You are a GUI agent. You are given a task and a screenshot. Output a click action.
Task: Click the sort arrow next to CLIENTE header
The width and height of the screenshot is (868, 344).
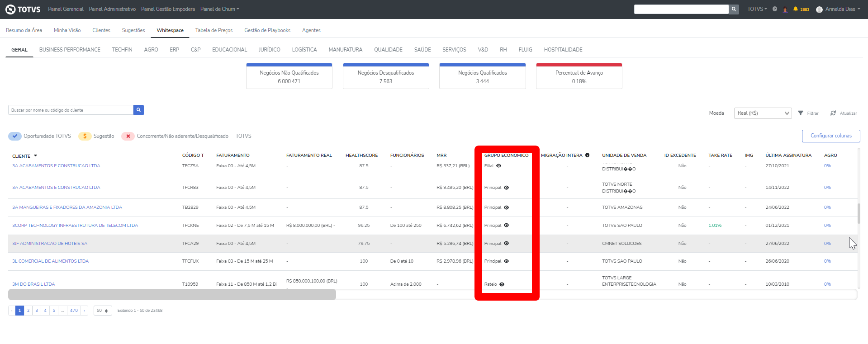(x=35, y=156)
